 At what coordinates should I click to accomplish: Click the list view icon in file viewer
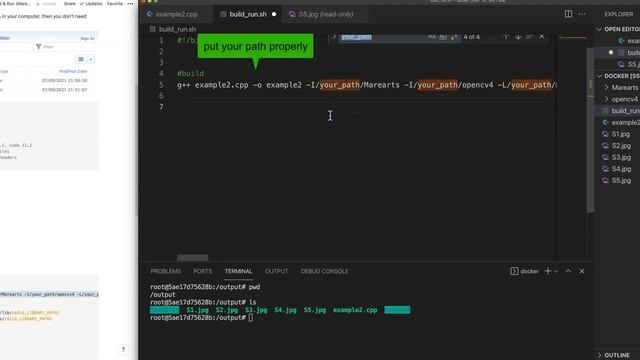coord(81,59)
